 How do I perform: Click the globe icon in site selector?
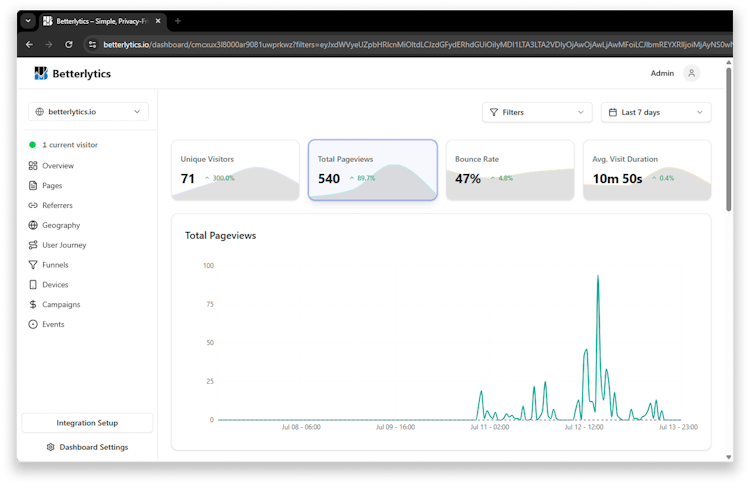click(x=40, y=111)
